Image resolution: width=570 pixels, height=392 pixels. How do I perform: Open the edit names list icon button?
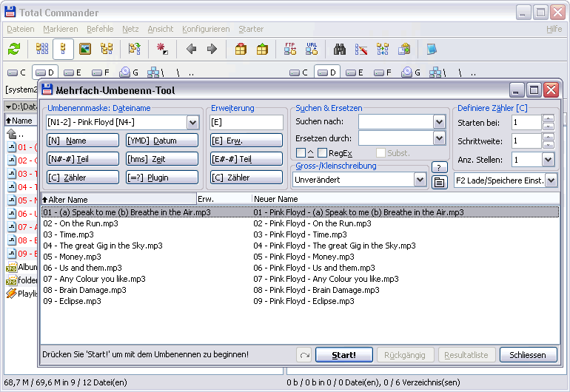439,182
